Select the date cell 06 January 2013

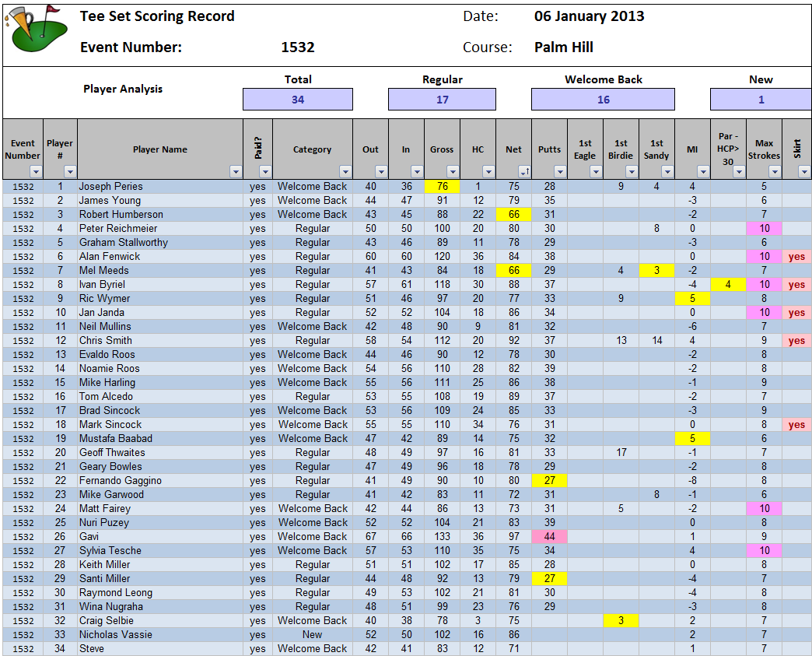pos(589,16)
